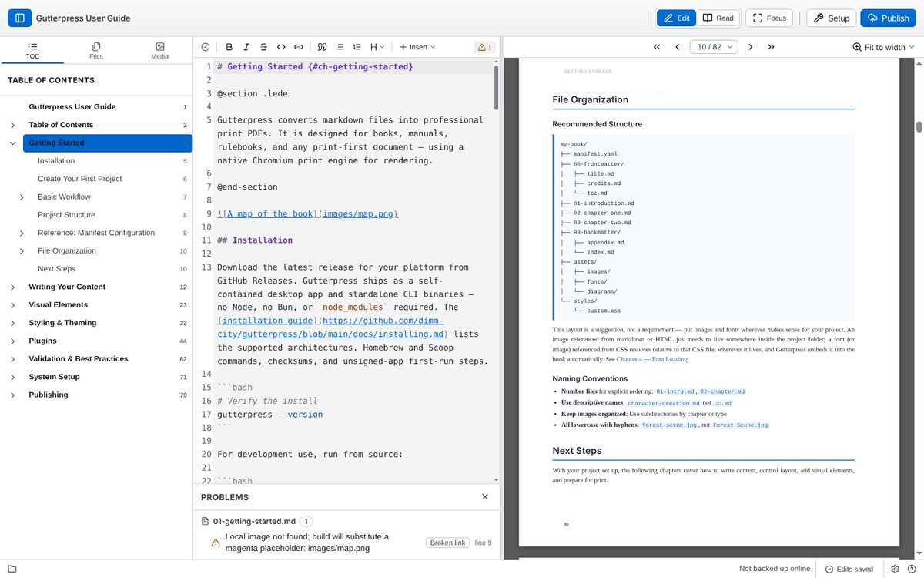Viewport: 924px width, 578px height.
Task: Publish the book
Action: 888,18
